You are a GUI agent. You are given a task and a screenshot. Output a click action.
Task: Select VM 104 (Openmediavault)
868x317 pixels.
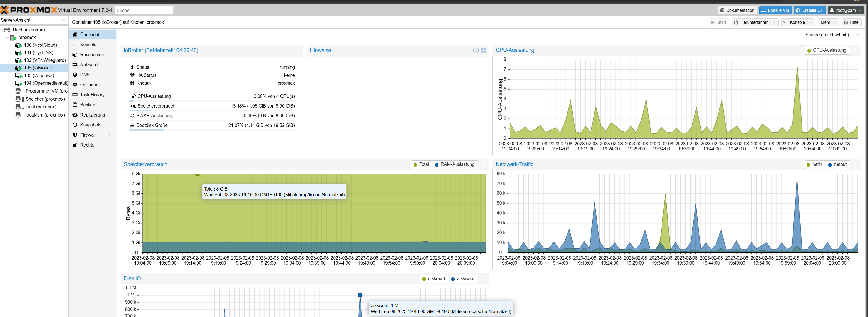[x=45, y=83]
